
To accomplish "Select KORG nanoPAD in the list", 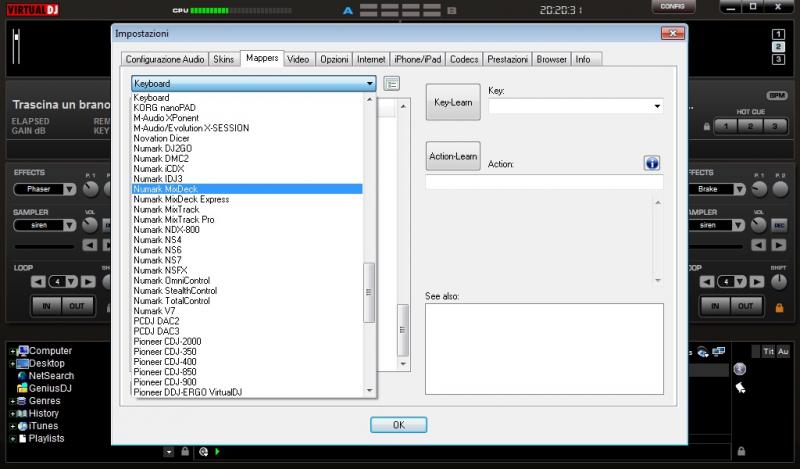I will (x=247, y=108).
